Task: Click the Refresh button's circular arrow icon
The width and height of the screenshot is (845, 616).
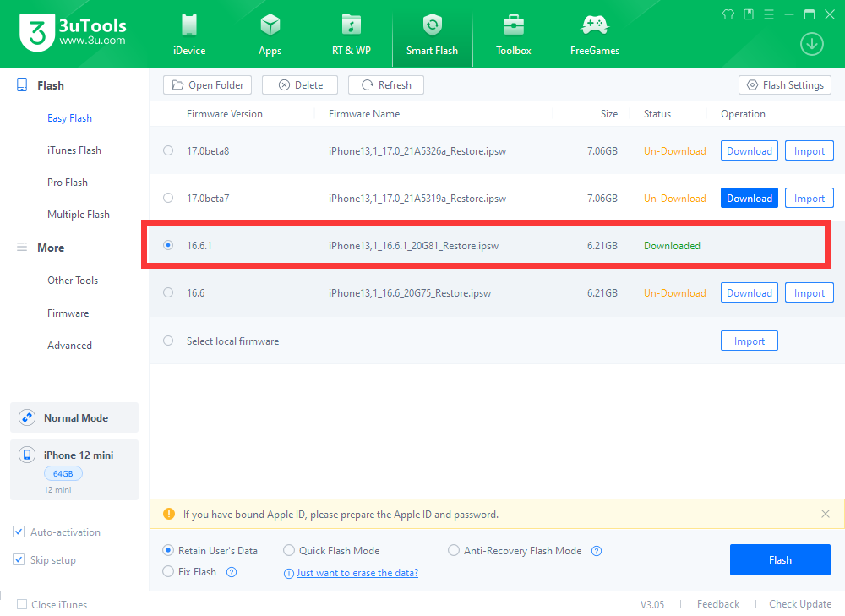Action: (x=368, y=85)
